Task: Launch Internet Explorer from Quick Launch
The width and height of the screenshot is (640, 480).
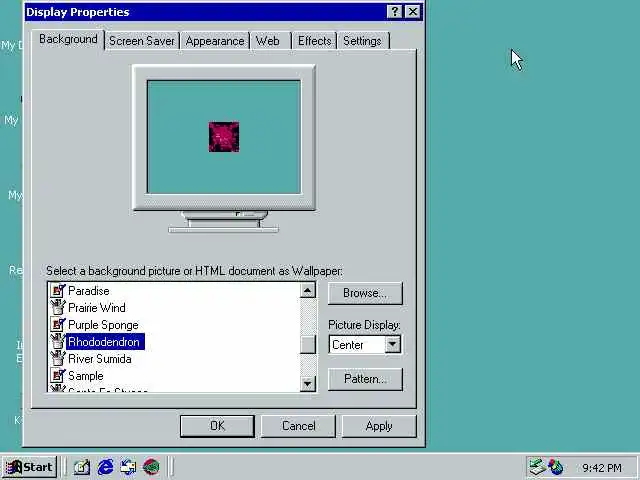Action: 105,467
